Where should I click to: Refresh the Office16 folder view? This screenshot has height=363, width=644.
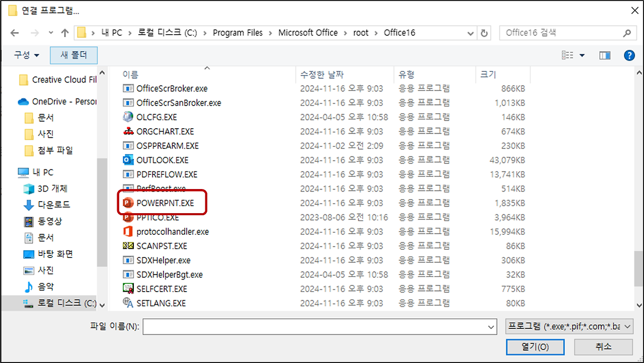tap(485, 33)
